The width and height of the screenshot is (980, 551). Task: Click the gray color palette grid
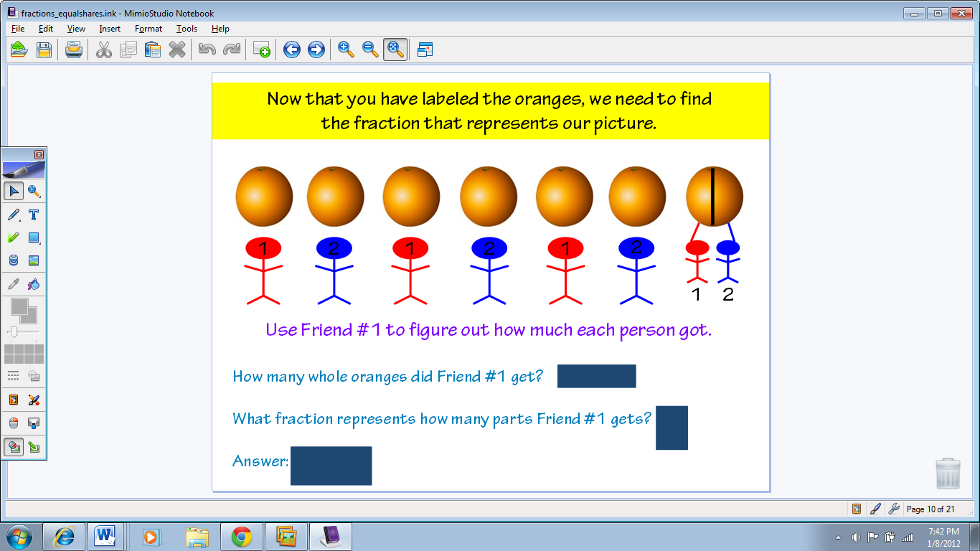point(24,354)
